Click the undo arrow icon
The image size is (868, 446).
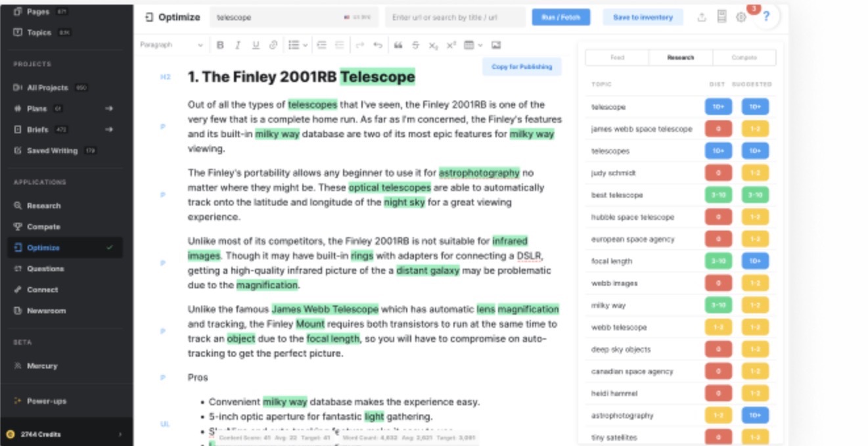click(378, 45)
